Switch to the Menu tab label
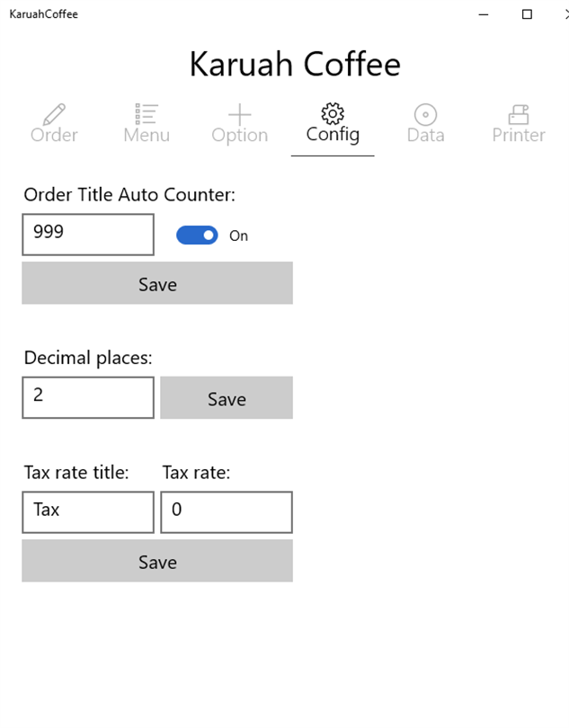Screen dimensions: 569x728 147,136
